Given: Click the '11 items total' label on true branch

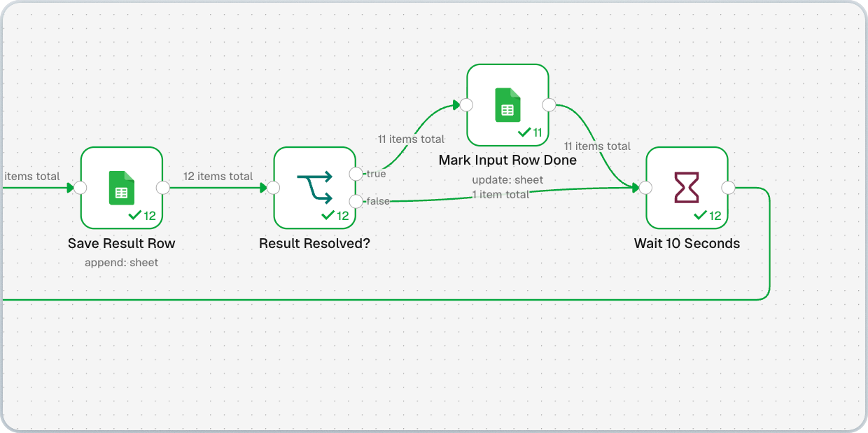Looking at the screenshot, I should pos(411,139).
